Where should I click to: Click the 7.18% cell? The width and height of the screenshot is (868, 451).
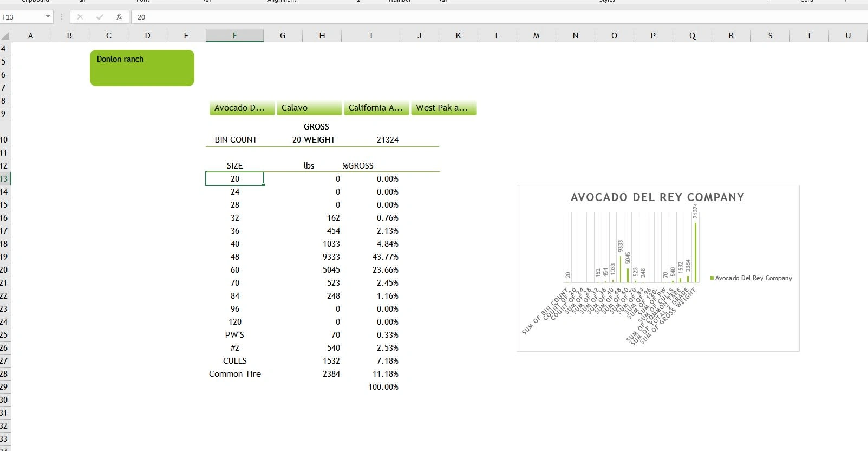pos(371,361)
